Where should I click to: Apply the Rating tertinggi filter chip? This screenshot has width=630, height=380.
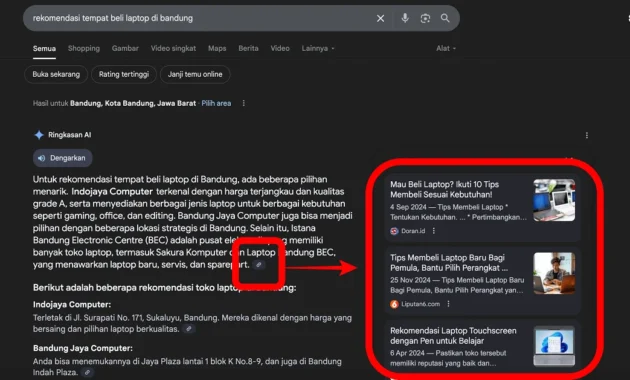pyautogui.click(x=124, y=74)
